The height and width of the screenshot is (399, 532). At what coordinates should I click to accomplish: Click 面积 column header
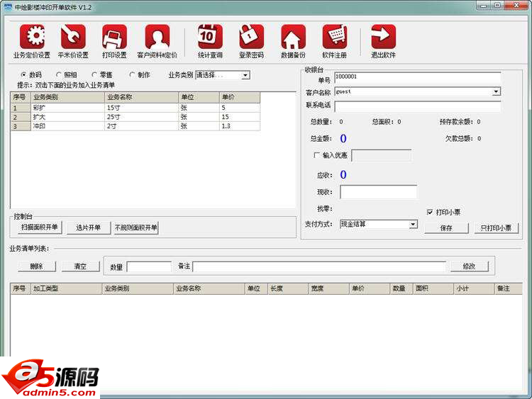[433, 288]
